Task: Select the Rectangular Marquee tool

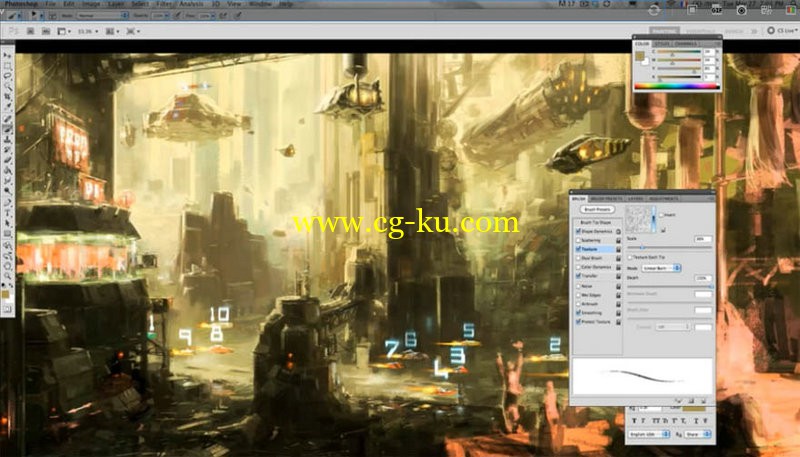Action: tap(8, 65)
